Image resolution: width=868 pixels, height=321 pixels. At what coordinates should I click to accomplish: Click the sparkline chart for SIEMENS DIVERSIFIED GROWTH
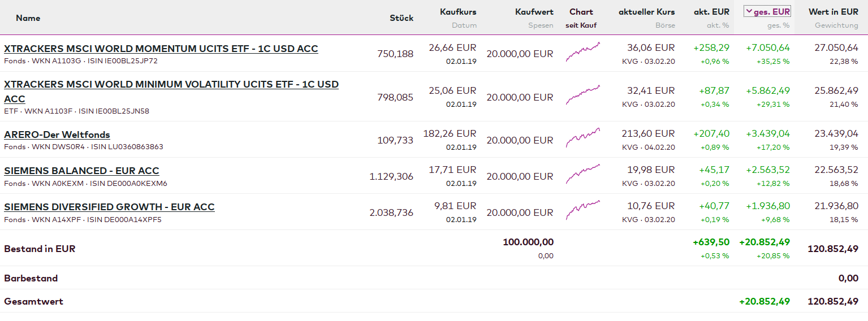tap(583, 210)
